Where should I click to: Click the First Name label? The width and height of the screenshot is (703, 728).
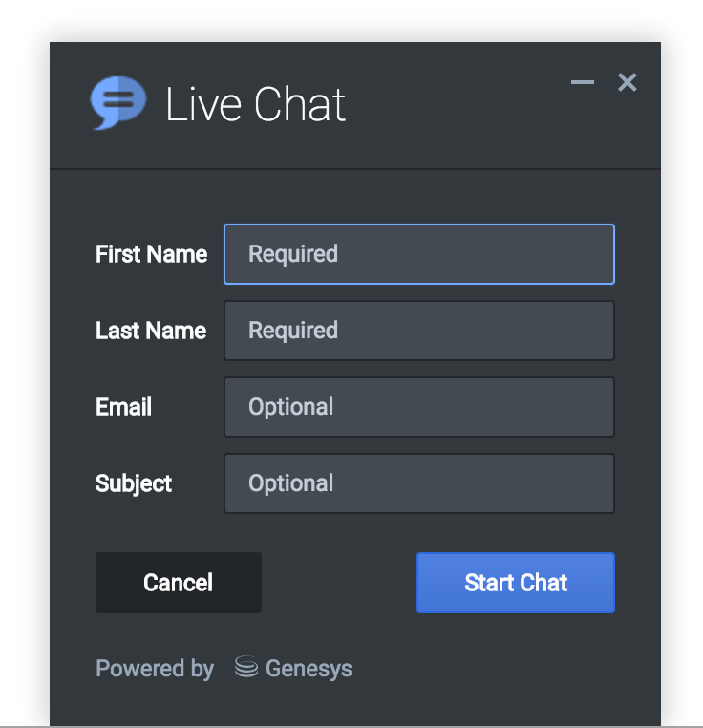151,254
